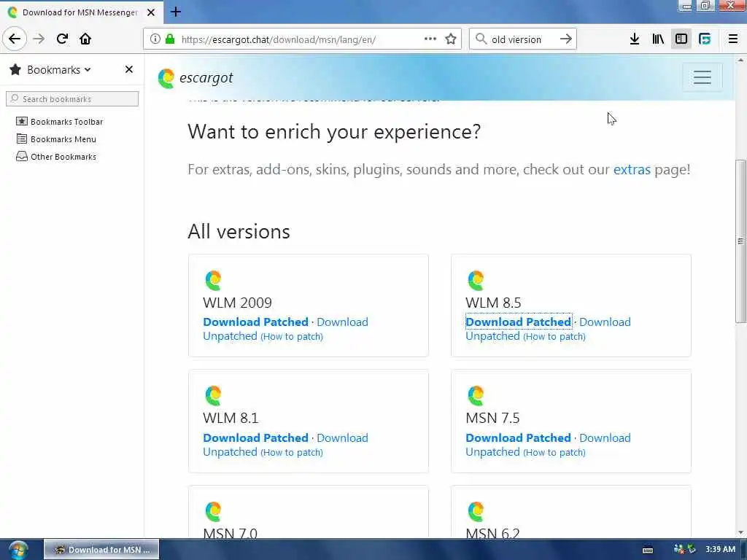Download Patched WLM 2009

(x=256, y=322)
